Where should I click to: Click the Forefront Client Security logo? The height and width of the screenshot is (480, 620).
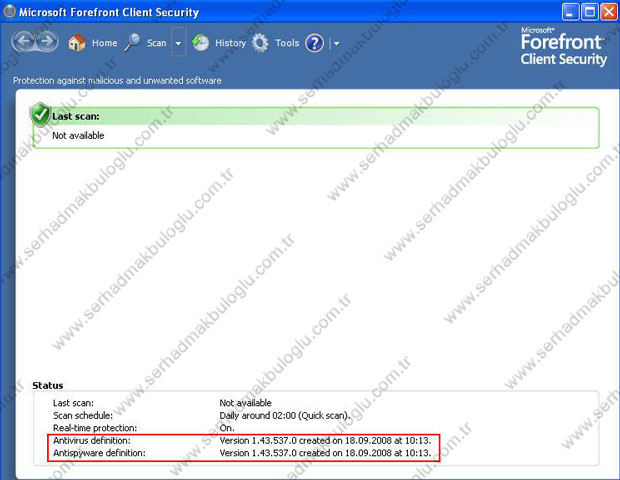click(563, 47)
